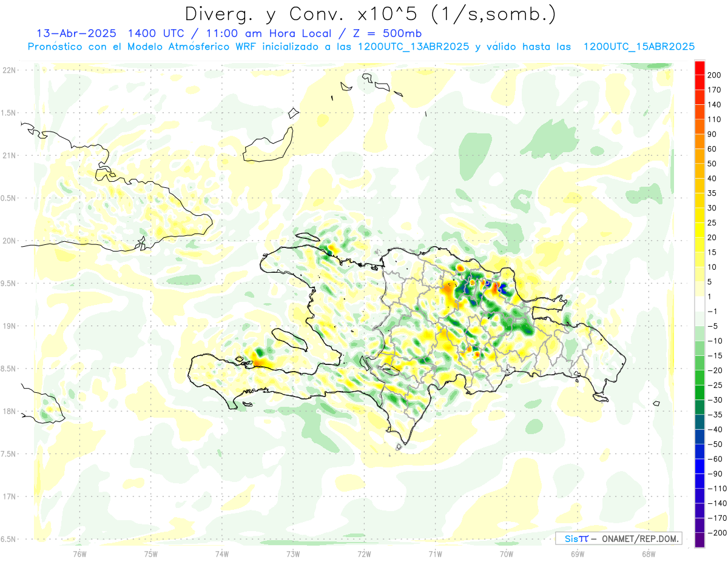Click the '19N' latitude label
The width and height of the screenshot is (728, 562).
coord(9,326)
